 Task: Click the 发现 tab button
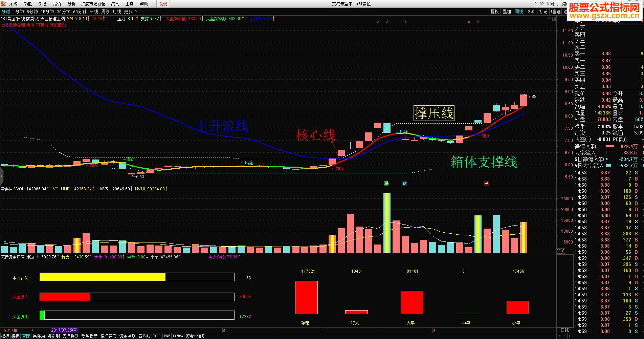(163, 4)
